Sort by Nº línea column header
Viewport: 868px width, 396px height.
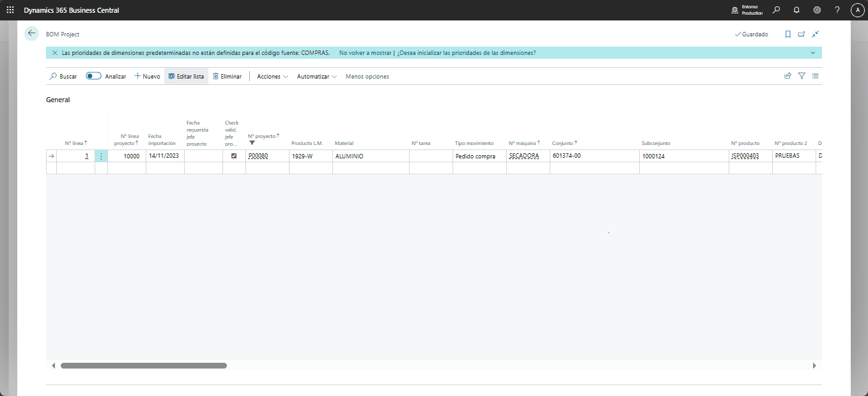tap(76, 143)
